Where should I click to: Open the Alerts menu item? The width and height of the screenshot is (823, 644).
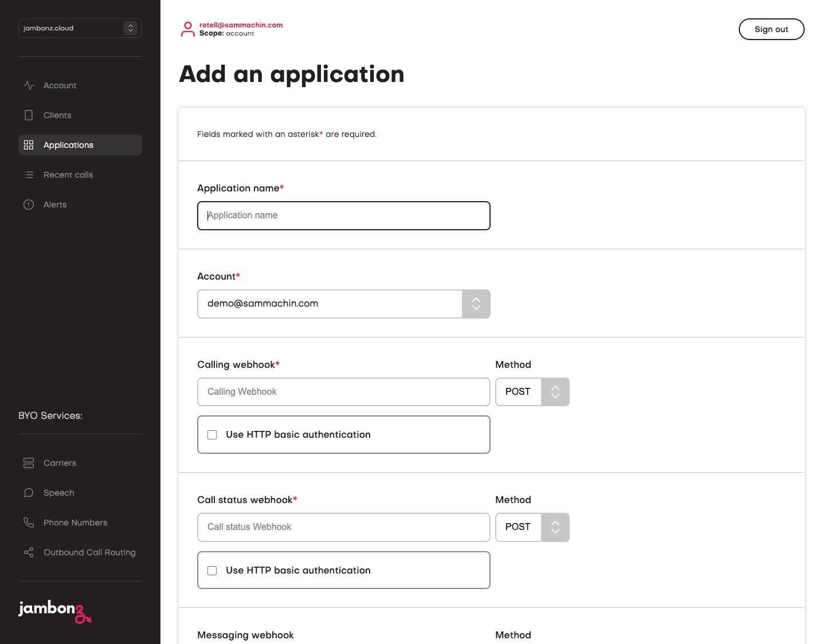coord(55,205)
